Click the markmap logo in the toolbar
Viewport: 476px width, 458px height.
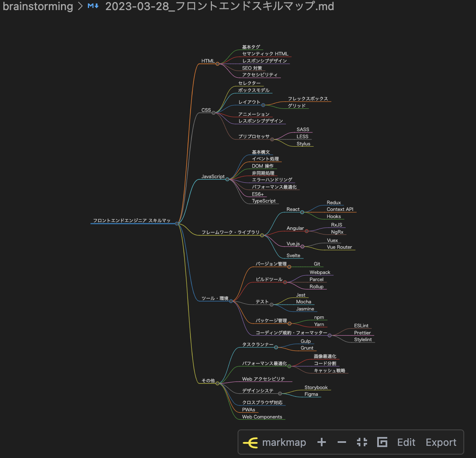(x=251, y=442)
